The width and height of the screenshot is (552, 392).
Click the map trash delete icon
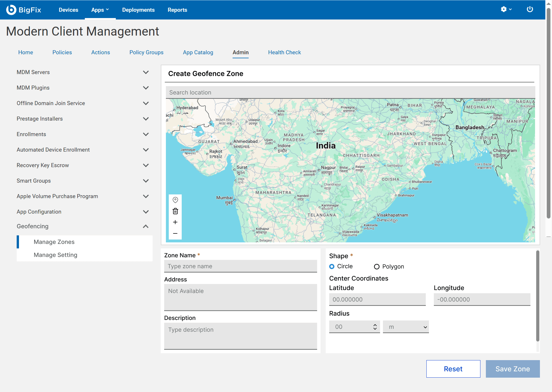[175, 211]
